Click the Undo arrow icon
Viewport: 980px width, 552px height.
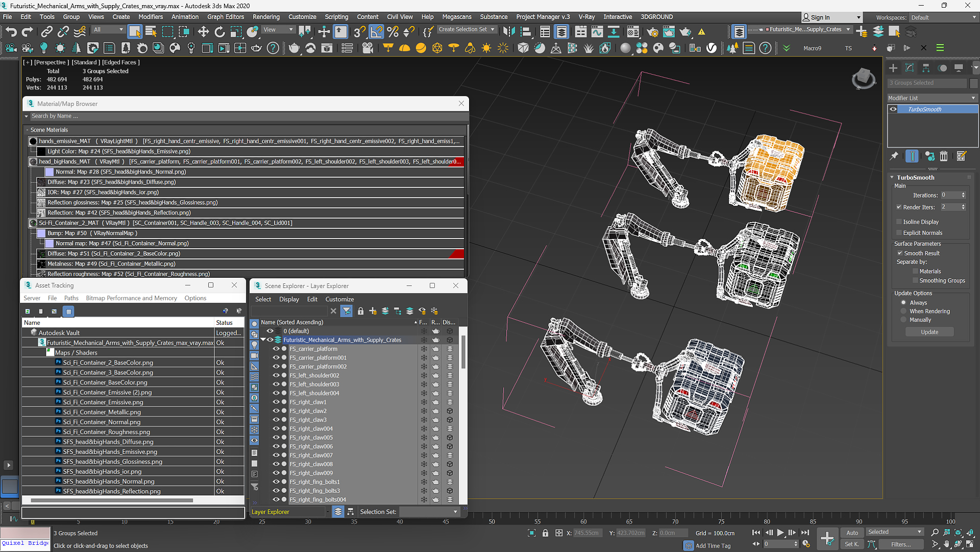click(x=11, y=32)
